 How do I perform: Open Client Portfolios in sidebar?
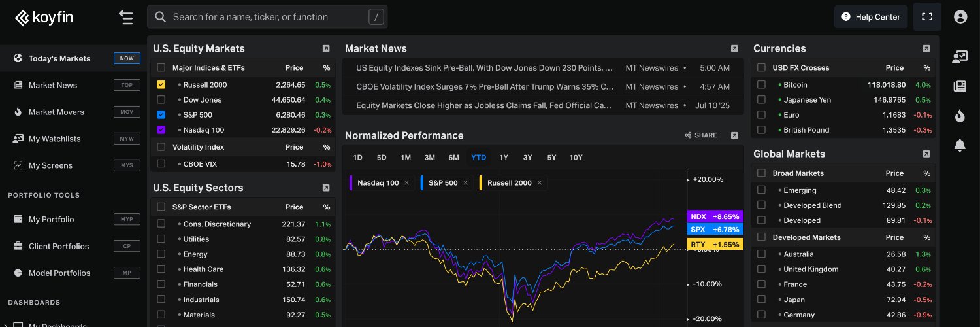point(73,246)
